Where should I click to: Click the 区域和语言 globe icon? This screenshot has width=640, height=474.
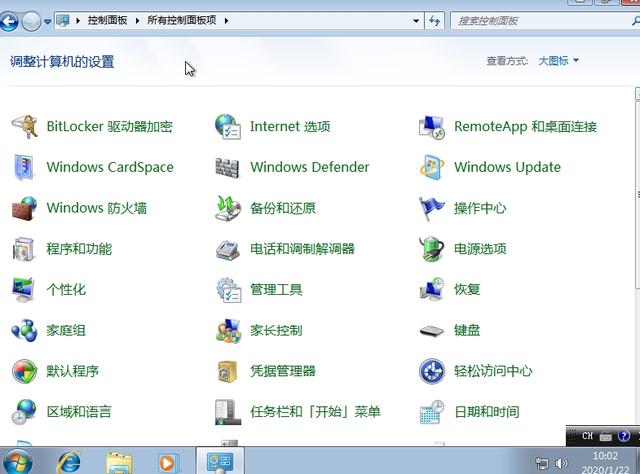24,412
